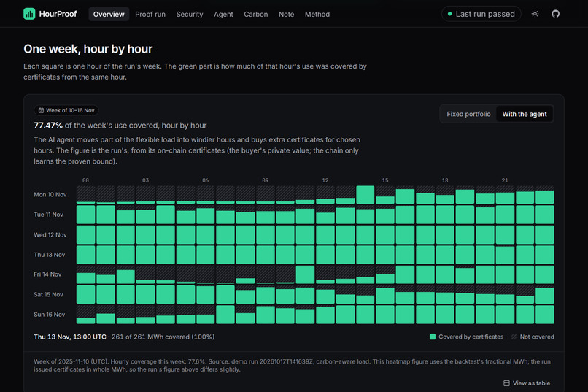Open the Agent tab
The image size is (588, 392).
coord(223,15)
